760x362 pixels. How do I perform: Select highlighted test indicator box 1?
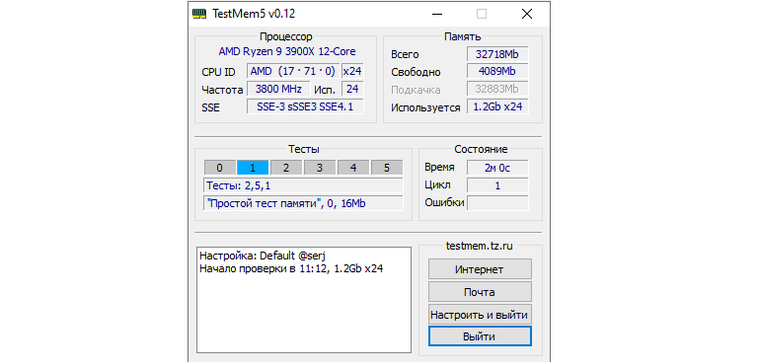253,168
